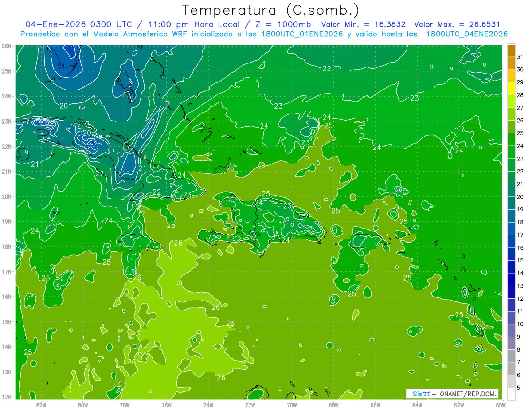
Task: Click the color scale value 10
Action: click(x=520, y=324)
